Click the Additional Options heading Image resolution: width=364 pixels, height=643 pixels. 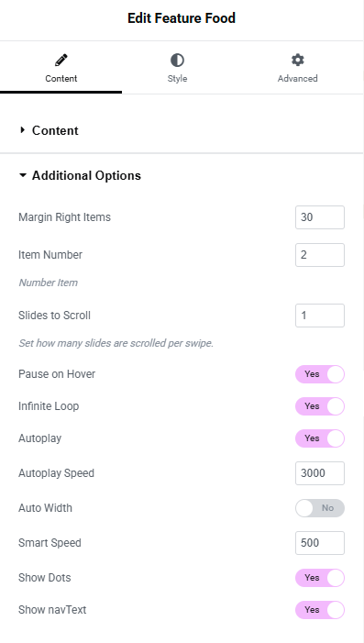(86, 175)
